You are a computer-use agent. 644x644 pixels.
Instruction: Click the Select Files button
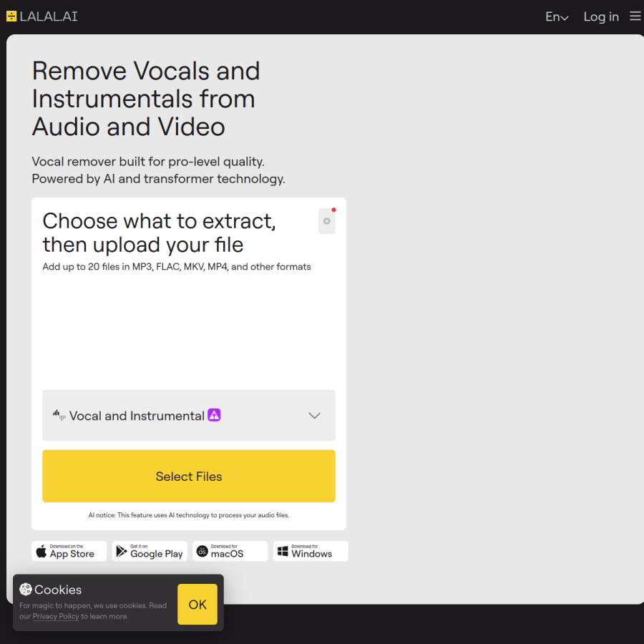tap(188, 476)
